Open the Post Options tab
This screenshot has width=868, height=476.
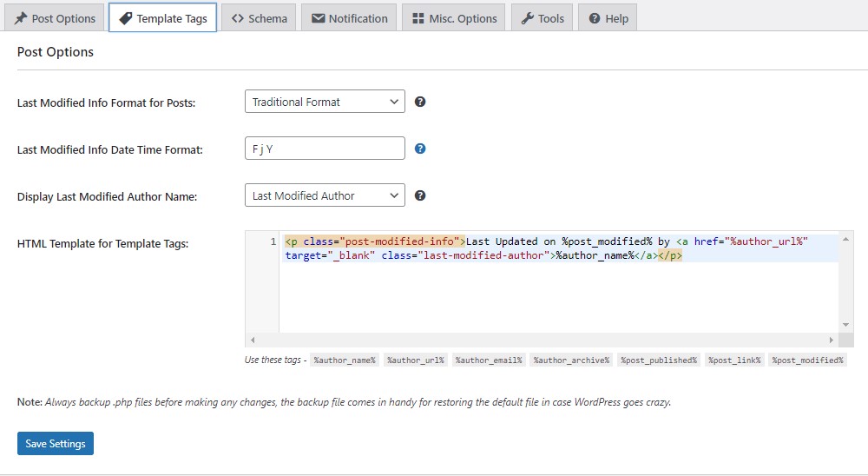[x=55, y=18]
